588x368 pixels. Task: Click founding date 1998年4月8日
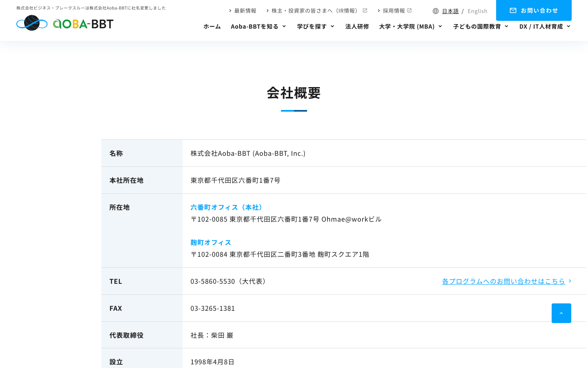pos(212,362)
